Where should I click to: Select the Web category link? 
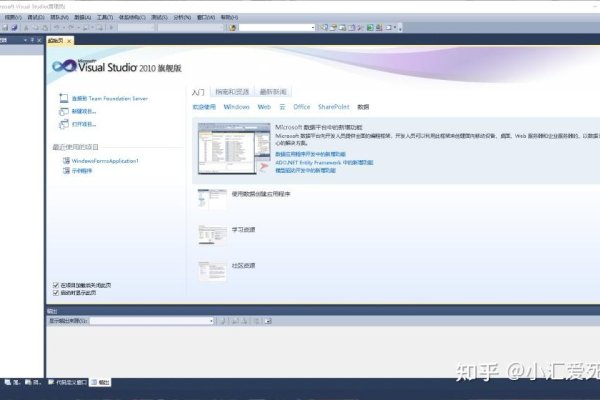(x=264, y=107)
